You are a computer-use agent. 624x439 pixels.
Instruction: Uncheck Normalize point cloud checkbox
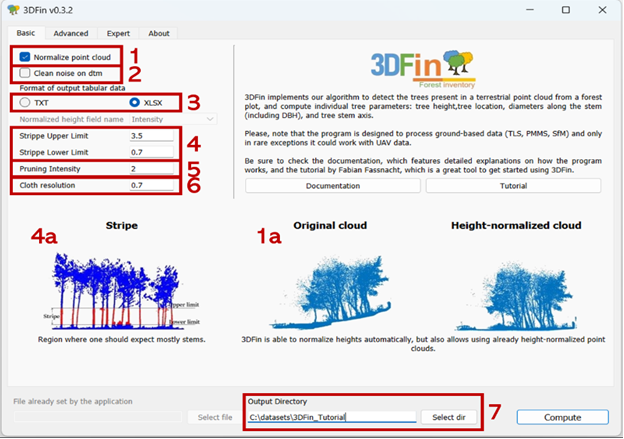point(25,57)
